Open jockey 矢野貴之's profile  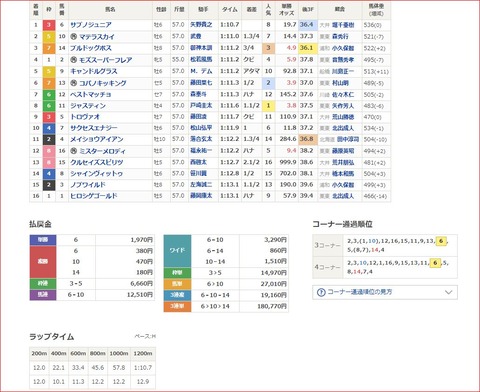[x=201, y=25]
